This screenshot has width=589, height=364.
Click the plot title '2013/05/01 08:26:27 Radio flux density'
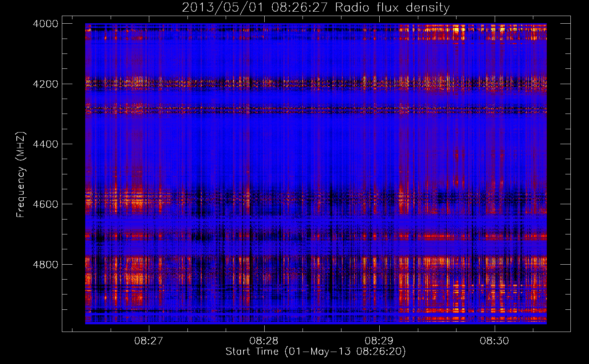[x=316, y=8]
